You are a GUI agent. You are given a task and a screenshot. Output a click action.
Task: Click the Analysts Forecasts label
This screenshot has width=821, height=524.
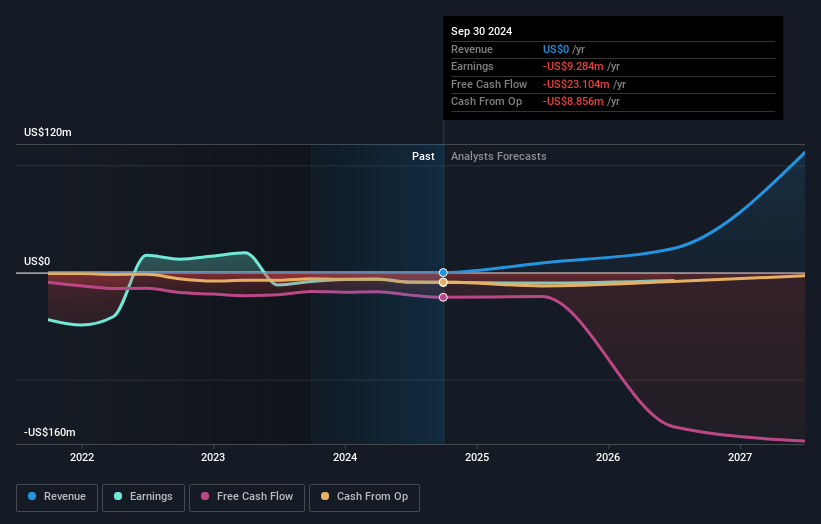498,157
